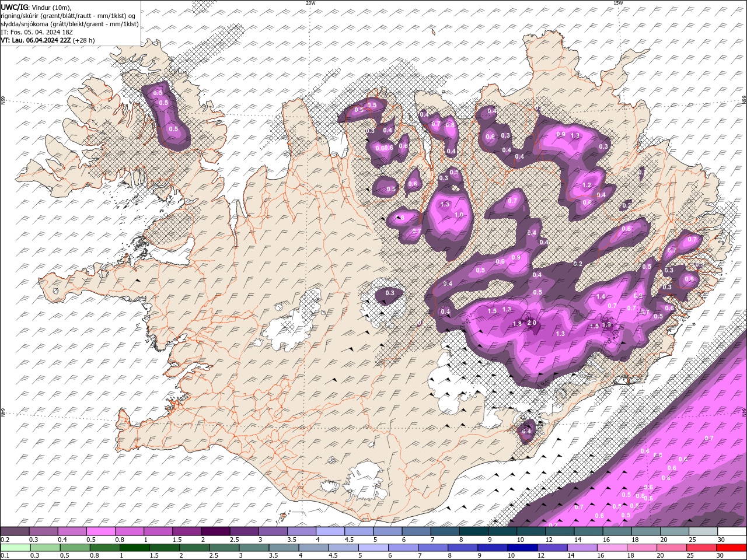Image resolution: width=747 pixels, height=560 pixels.
Task: Click the '1.4' precipitation value on map
Action: pos(601,297)
